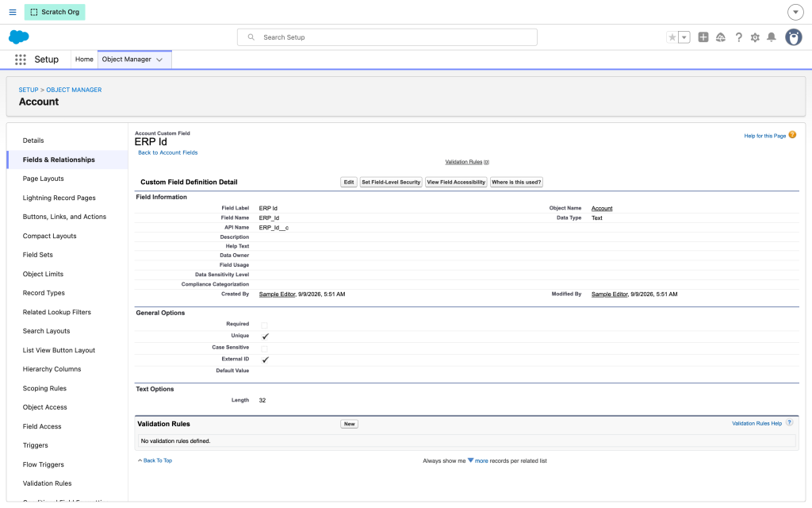Click the Required checkbox
The height and width of the screenshot is (508, 812).
coord(264,325)
